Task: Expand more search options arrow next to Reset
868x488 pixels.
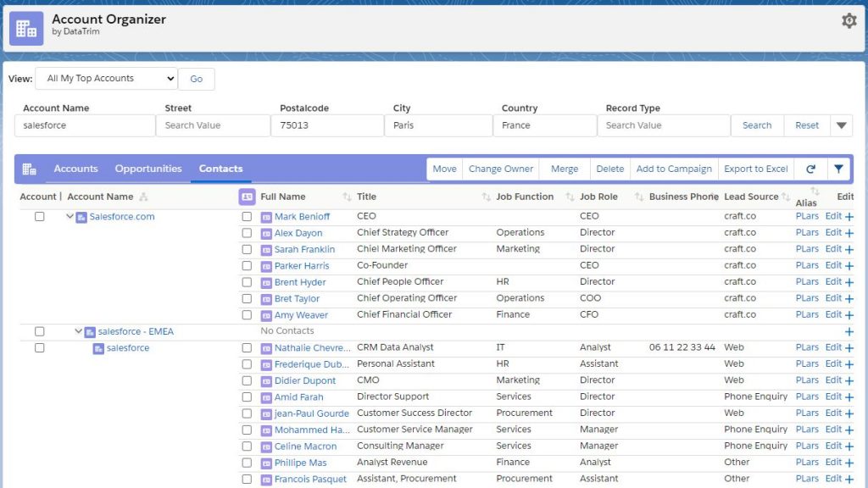Action: pos(842,125)
